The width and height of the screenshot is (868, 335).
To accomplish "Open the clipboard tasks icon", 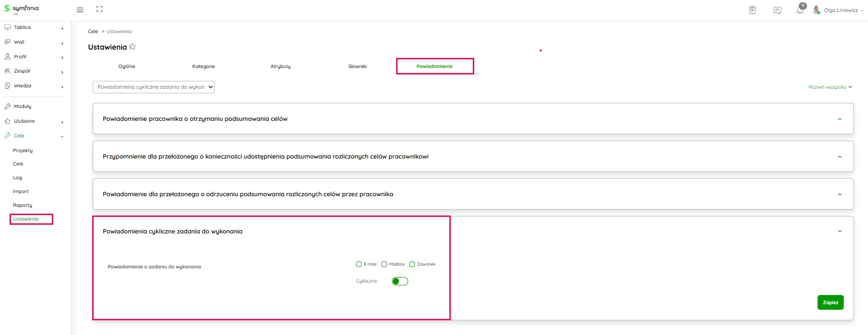I will point(752,10).
